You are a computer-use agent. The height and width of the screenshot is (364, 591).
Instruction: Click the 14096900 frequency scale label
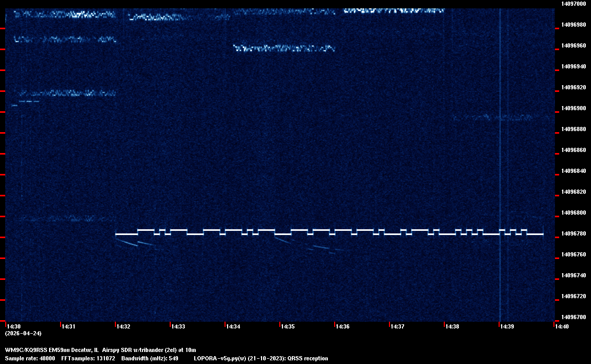point(573,108)
